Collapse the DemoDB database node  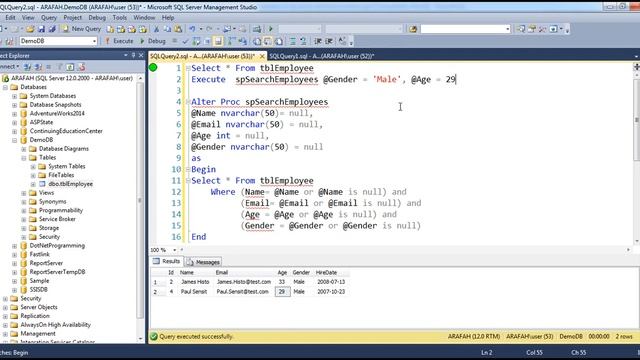(x=15, y=140)
